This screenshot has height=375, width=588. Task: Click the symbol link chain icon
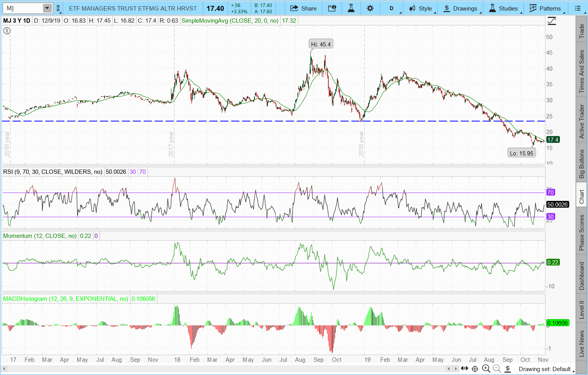[x=58, y=8]
